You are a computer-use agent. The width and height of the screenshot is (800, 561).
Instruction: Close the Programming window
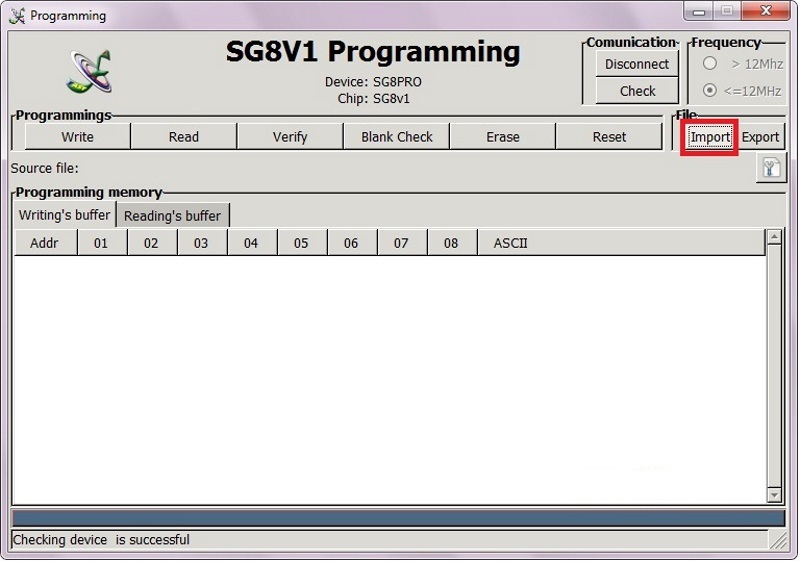click(766, 11)
